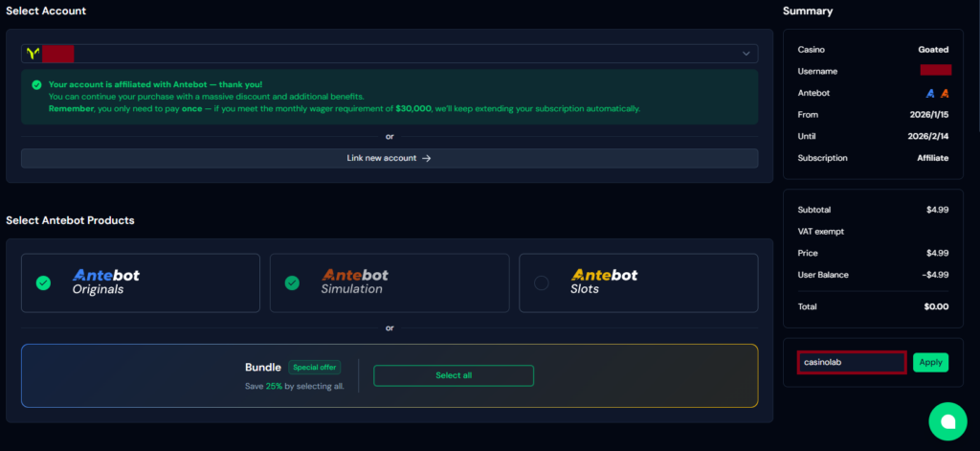Screen dimensions: 980x451
Task: Click Select all in the Bundle offer
Action: [x=454, y=375]
